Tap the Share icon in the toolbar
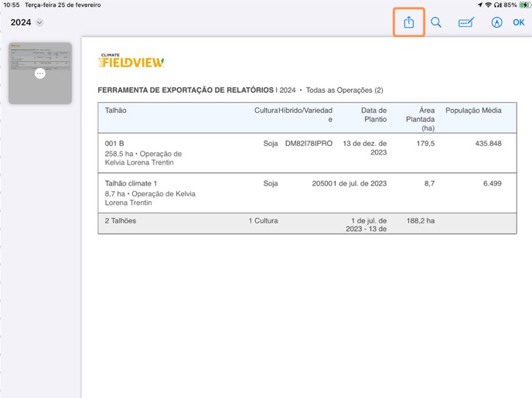 click(x=408, y=22)
